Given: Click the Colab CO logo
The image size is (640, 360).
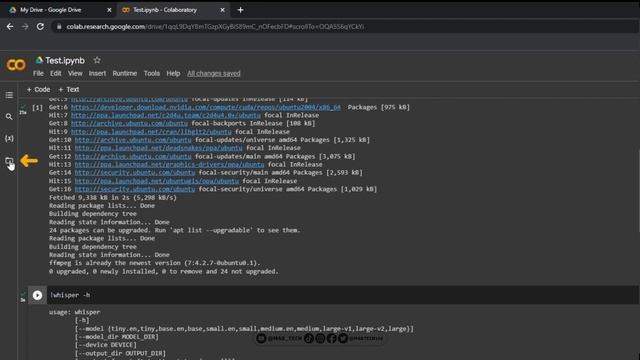Looking at the screenshot, I should point(16,64).
